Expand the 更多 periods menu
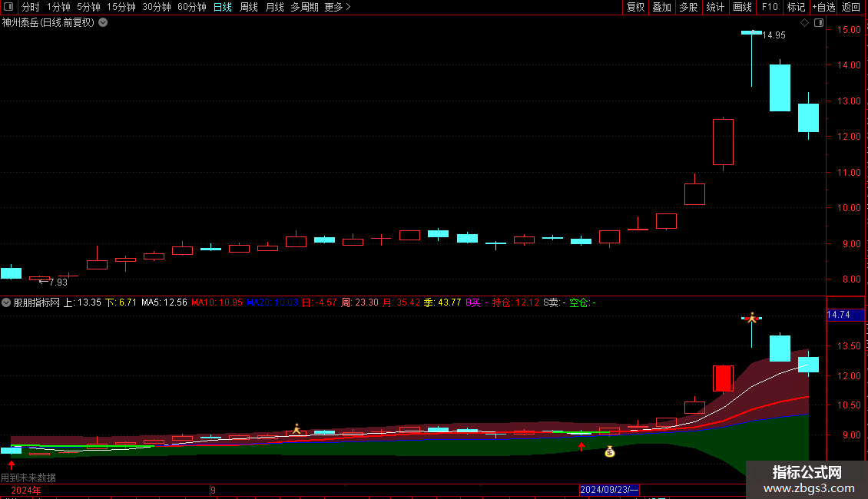This screenshot has height=499, width=868. (x=337, y=7)
